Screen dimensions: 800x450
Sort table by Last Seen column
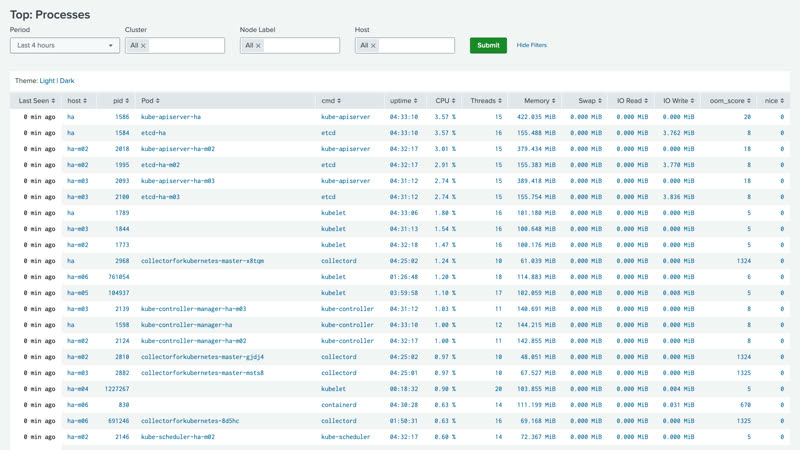(x=37, y=101)
